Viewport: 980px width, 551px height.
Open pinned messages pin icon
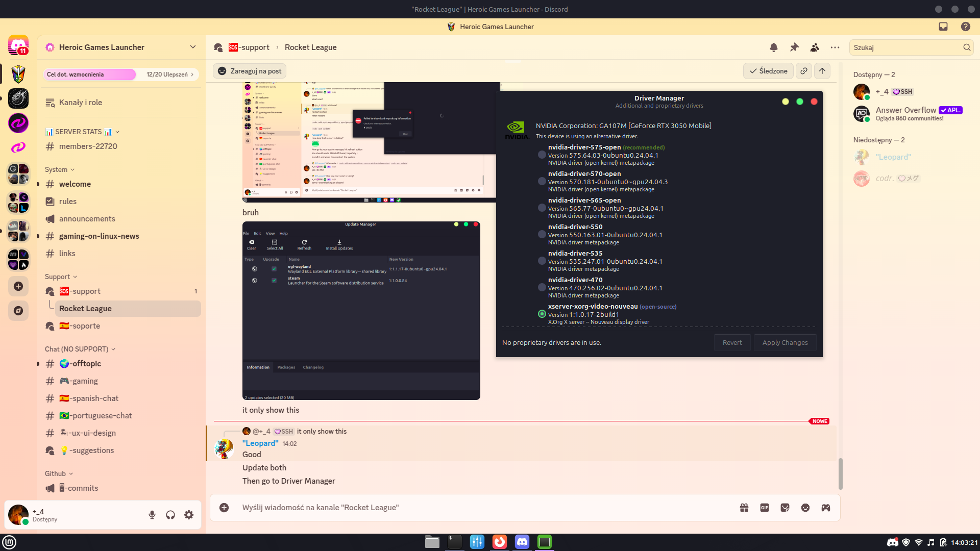794,47
